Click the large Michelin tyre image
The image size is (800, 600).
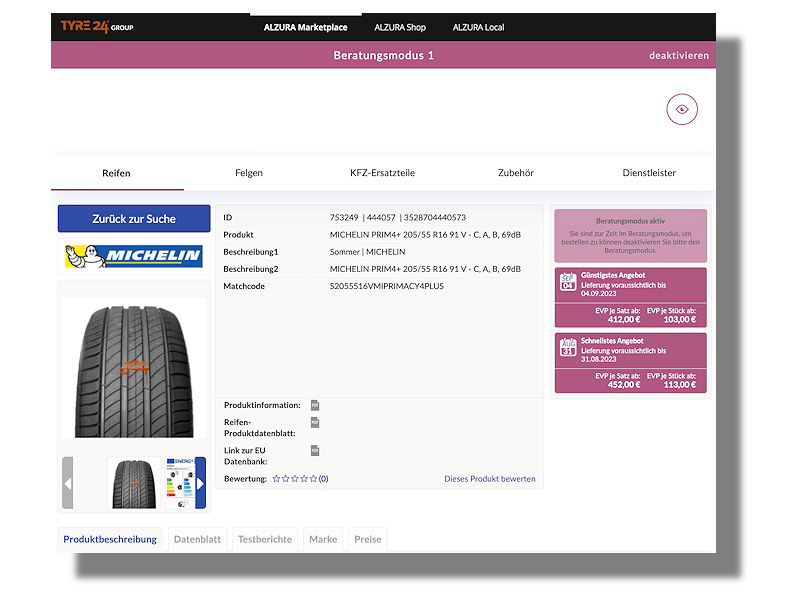point(134,368)
